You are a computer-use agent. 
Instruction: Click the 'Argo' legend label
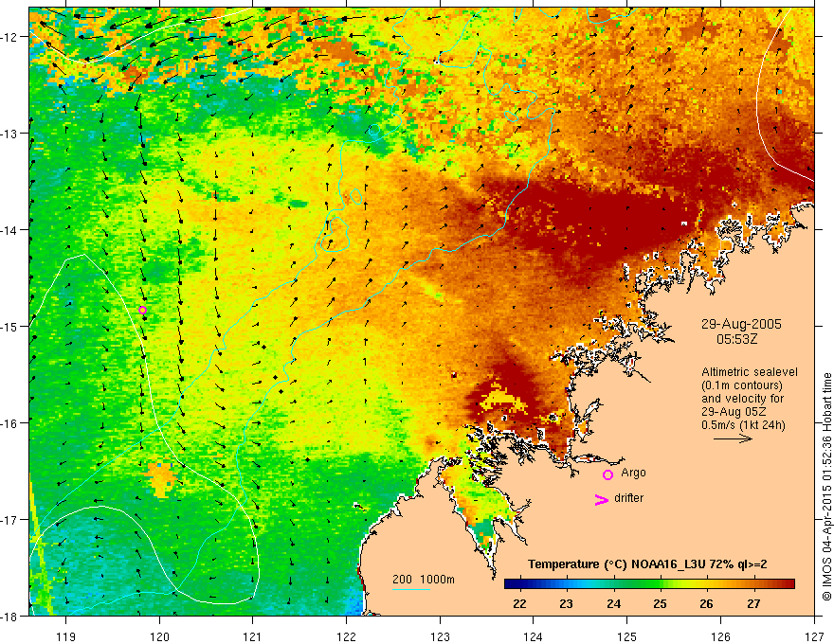pyautogui.click(x=633, y=473)
